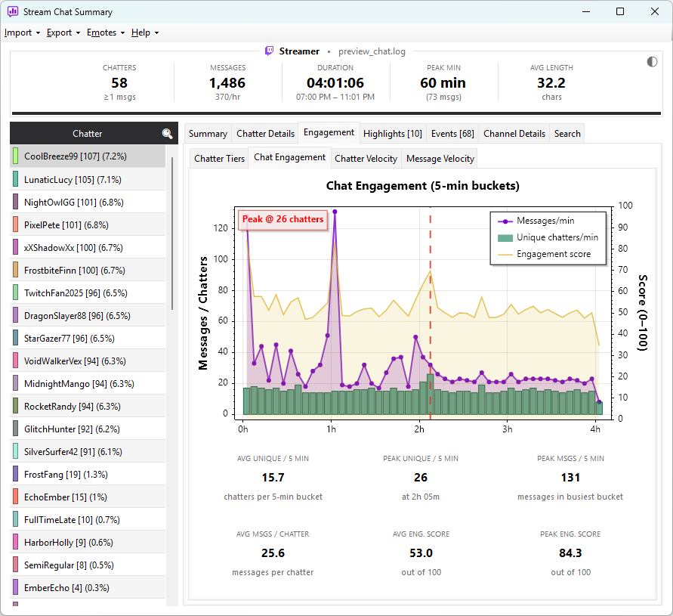673x616 pixels.
Task: Switch to the Chatter Details tab
Action: pos(265,134)
